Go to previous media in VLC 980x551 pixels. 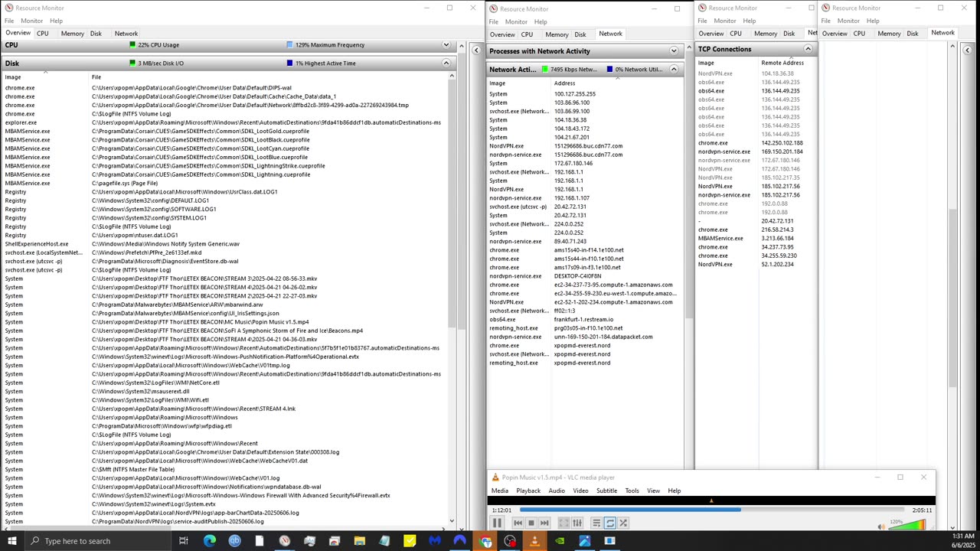click(x=518, y=523)
